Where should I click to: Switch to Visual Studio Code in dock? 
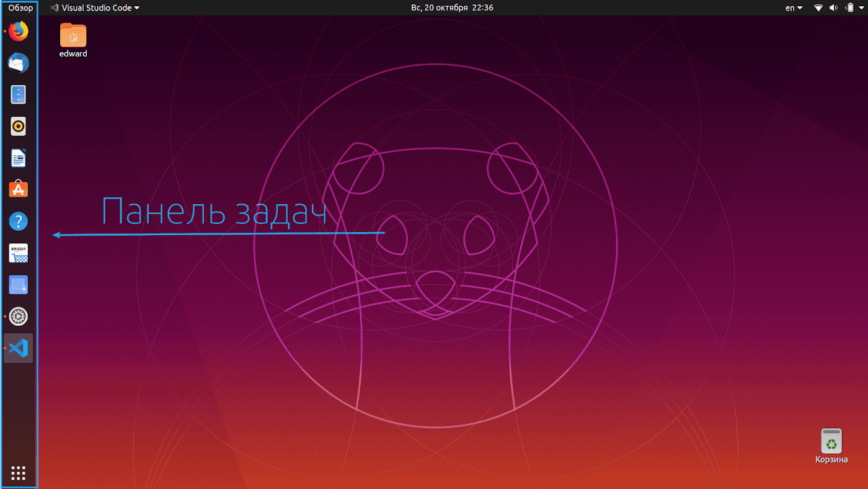click(19, 348)
